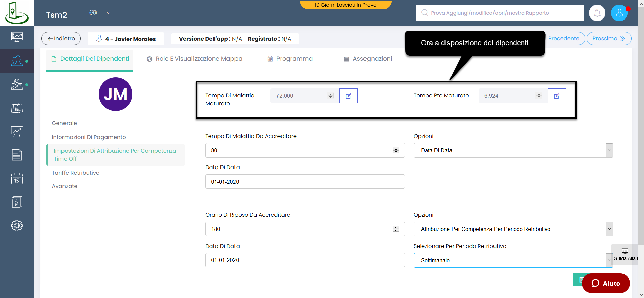The image size is (644, 298).
Task: Select Tariffe Retributive in the side menu
Action: tap(76, 173)
